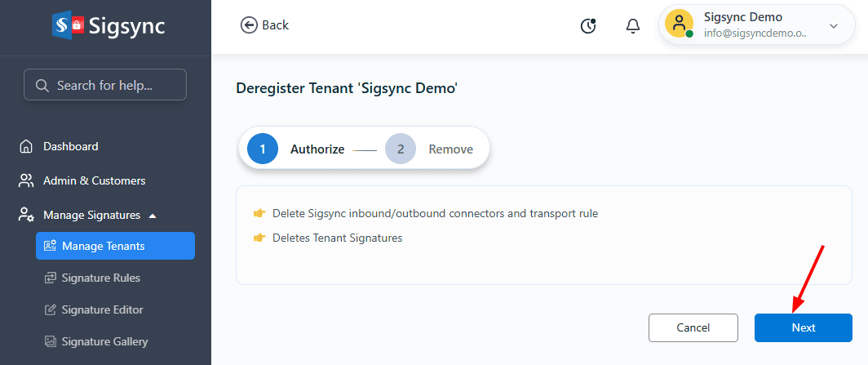Click the Signature Gallery image icon

tap(50, 342)
